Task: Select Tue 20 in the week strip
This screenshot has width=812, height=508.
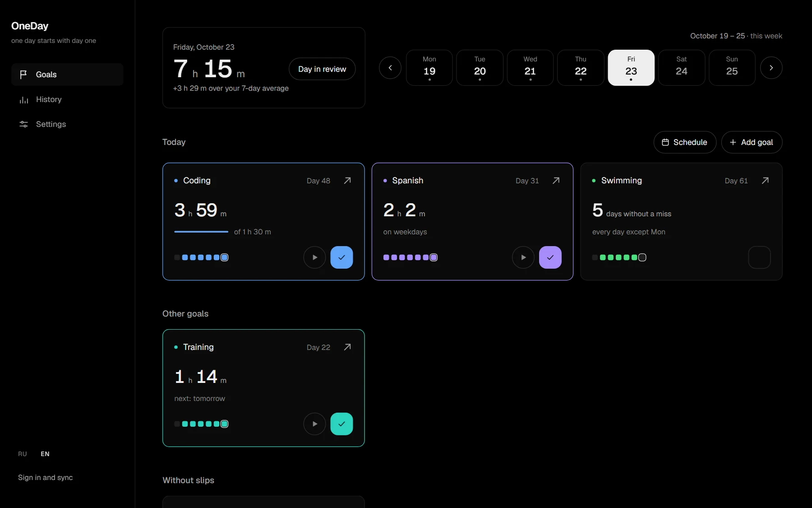Action: coord(480,68)
